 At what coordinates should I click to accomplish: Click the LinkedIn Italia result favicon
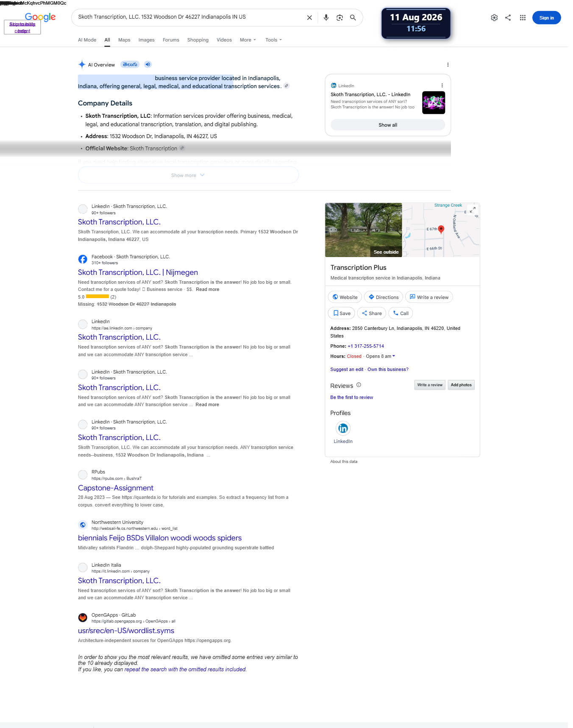click(83, 567)
